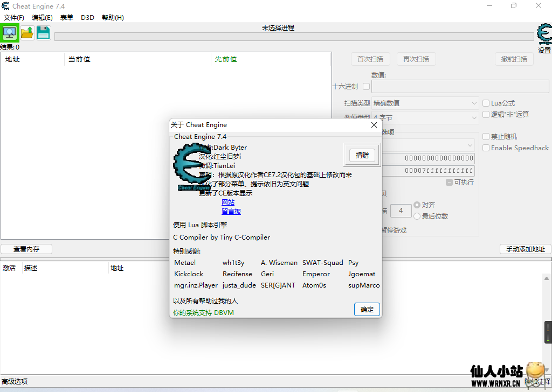Click the start address 0000000000000000 field
The height and width of the screenshot is (392, 552).
tap(429, 158)
